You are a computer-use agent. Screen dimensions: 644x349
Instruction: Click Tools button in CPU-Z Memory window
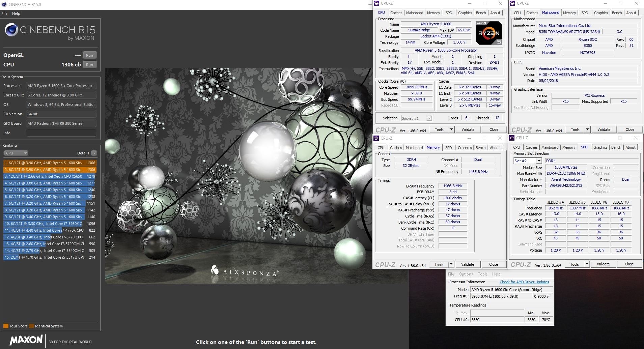[439, 264]
